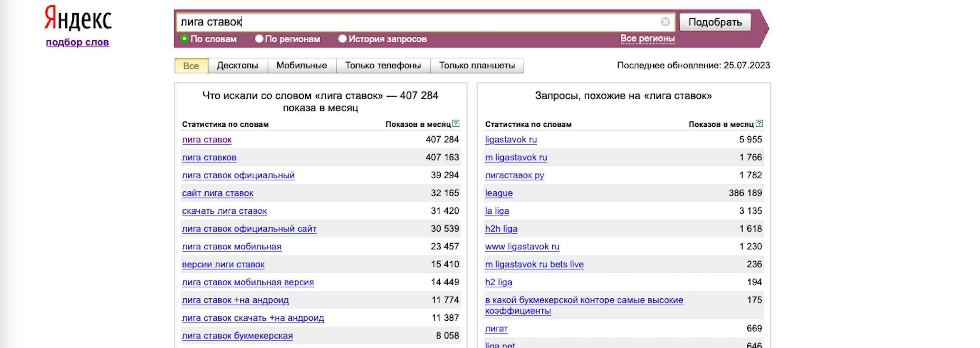Click the 'Подобрать' button

[x=715, y=22]
